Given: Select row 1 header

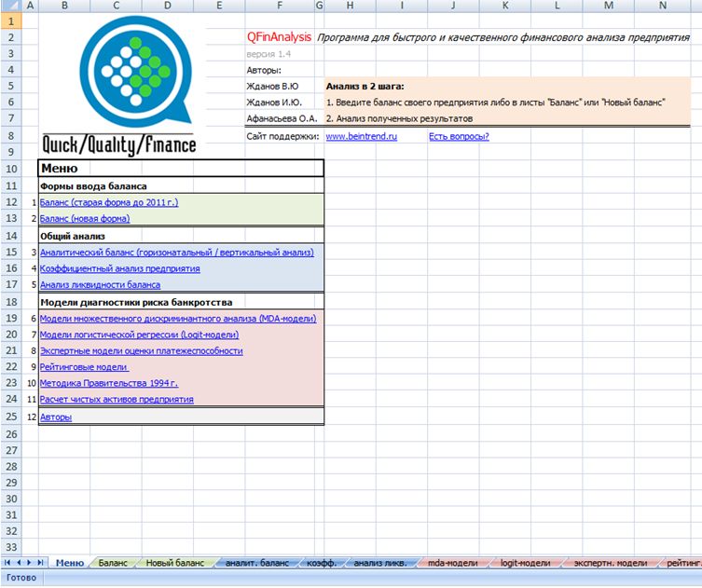Looking at the screenshot, I should [11, 21].
